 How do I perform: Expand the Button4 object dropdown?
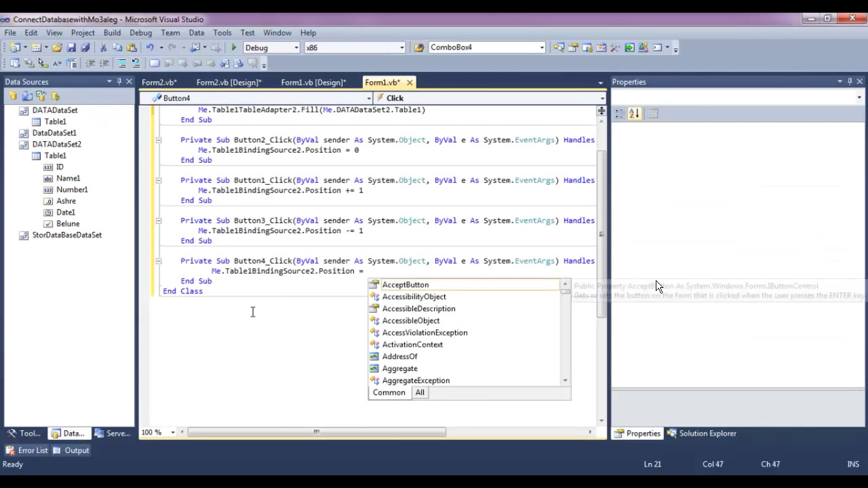tap(369, 98)
